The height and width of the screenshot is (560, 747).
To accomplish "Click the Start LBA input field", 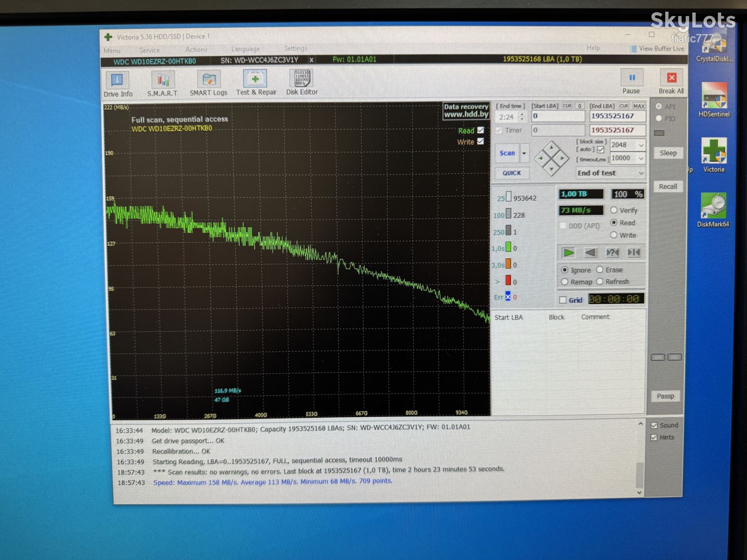I will 558,116.
